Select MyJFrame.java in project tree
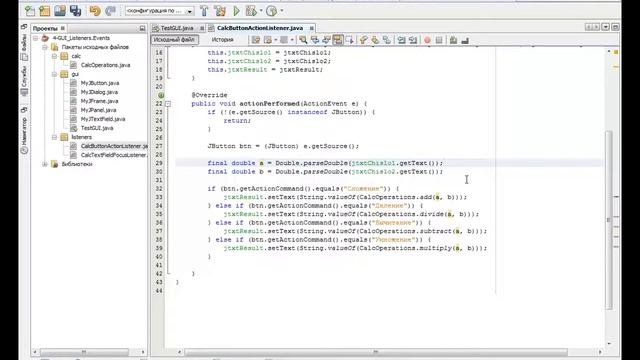The width and height of the screenshot is (640, 360). coord(99,101)
